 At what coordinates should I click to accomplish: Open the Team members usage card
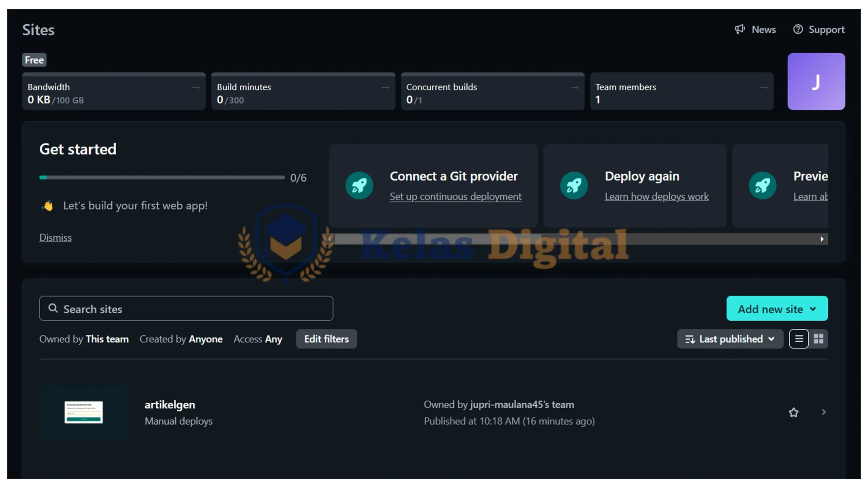click(x=682, y=91)
